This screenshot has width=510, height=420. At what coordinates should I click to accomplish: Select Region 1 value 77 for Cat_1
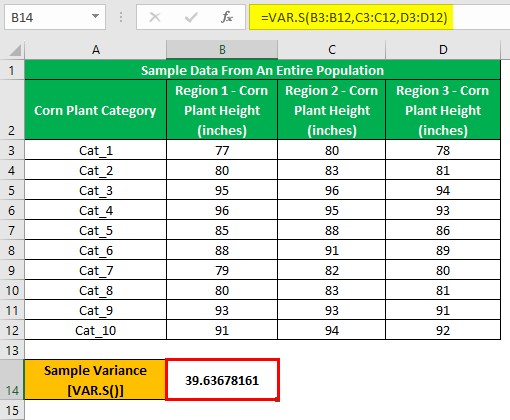click(x=222, y=150)
